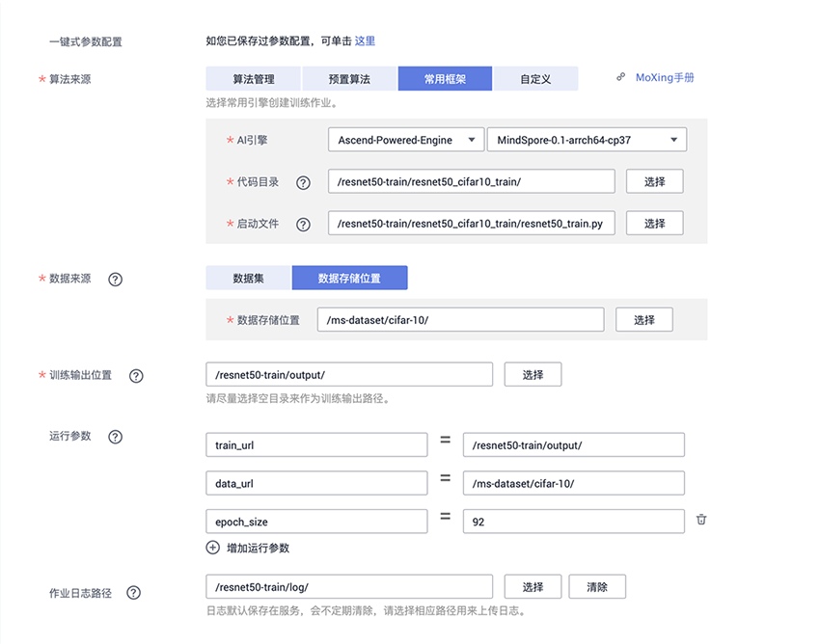
Task: Click the help icon next to 启动文件
Action: click(303, 224)
